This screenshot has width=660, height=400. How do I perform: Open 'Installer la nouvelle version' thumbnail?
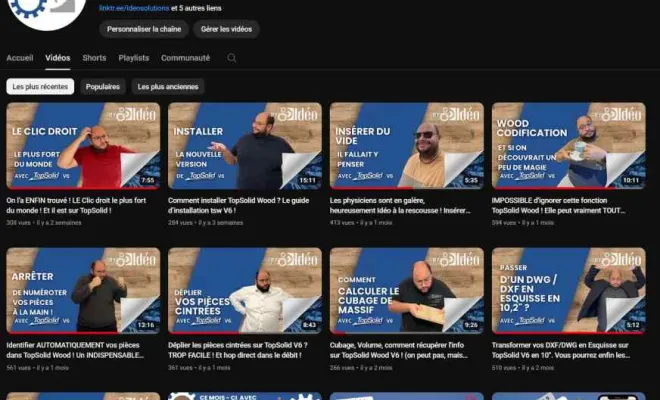pos(245,146)
